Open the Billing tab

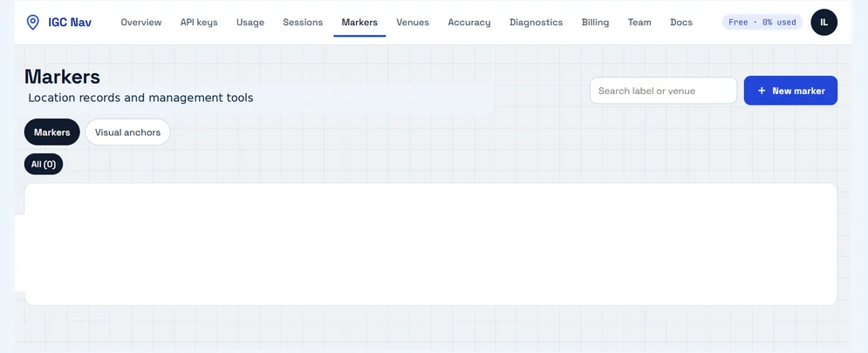(x=595, y=22)
